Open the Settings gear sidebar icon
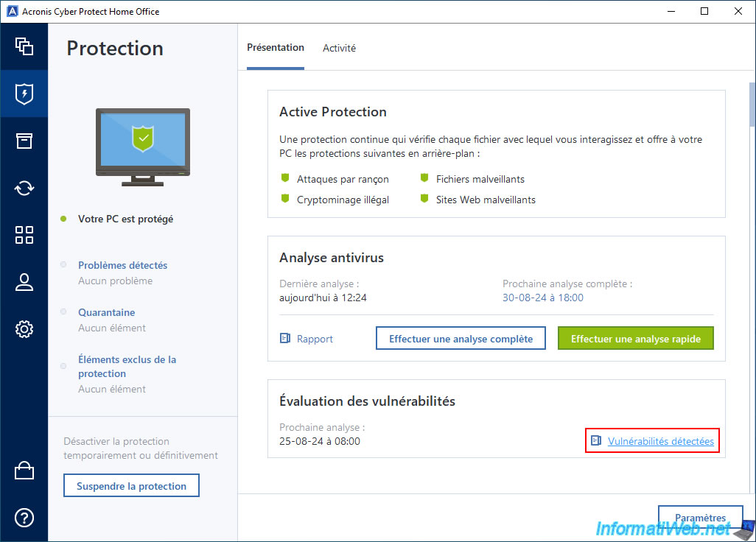Viewport: 756px width, 542px height. 24,329
